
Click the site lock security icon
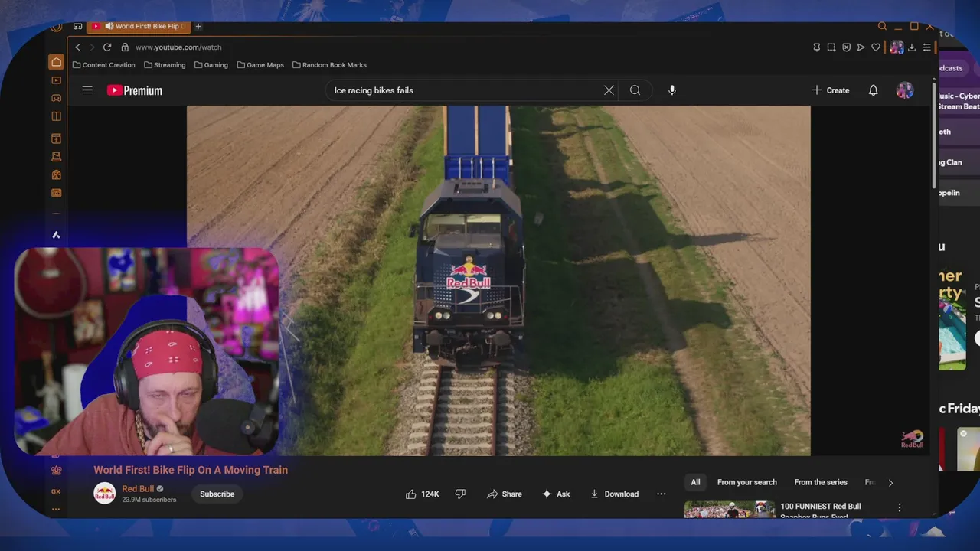tap(125, 47)
